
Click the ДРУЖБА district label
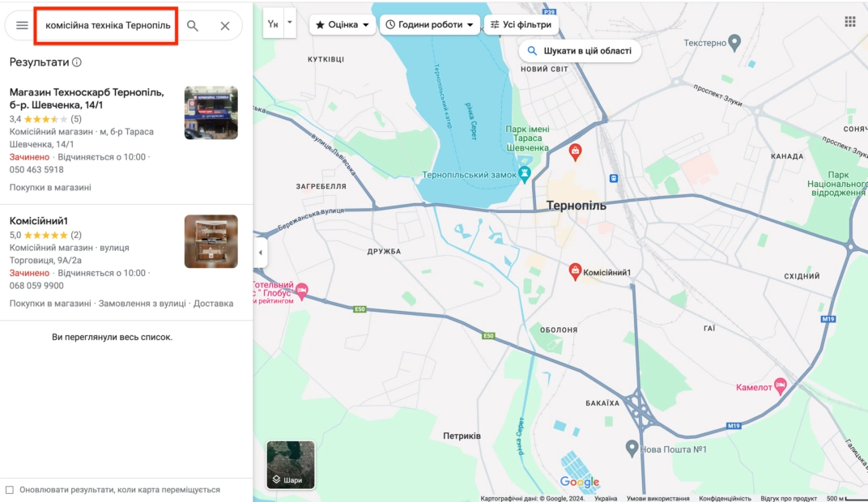coord(384,251)
